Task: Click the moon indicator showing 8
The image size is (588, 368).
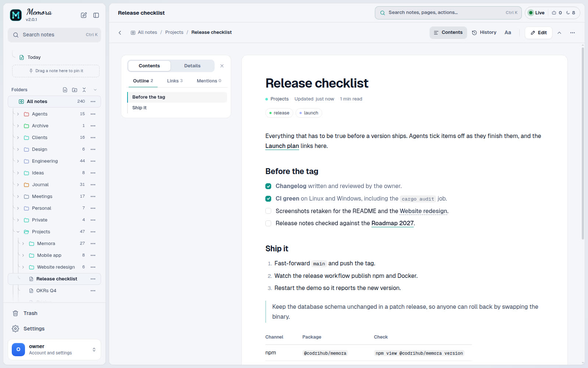Action: tap(570, 13)
